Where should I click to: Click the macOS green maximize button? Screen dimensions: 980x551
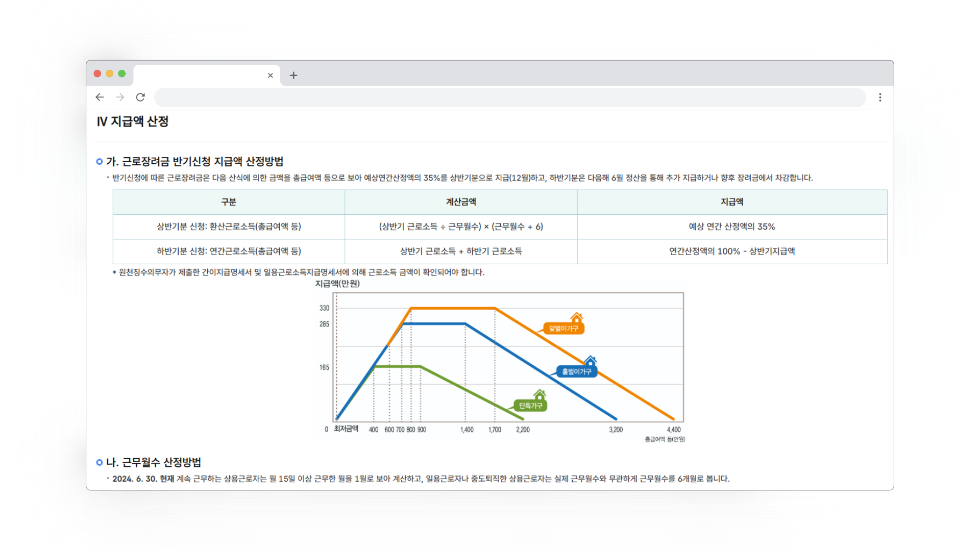tap(122, 73)
